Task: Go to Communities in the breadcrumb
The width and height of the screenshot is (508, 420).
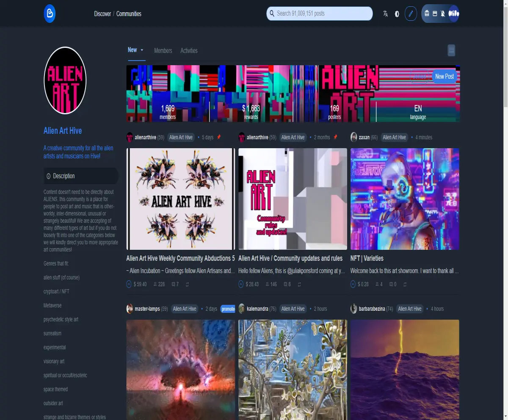Action: click(129, 14)
